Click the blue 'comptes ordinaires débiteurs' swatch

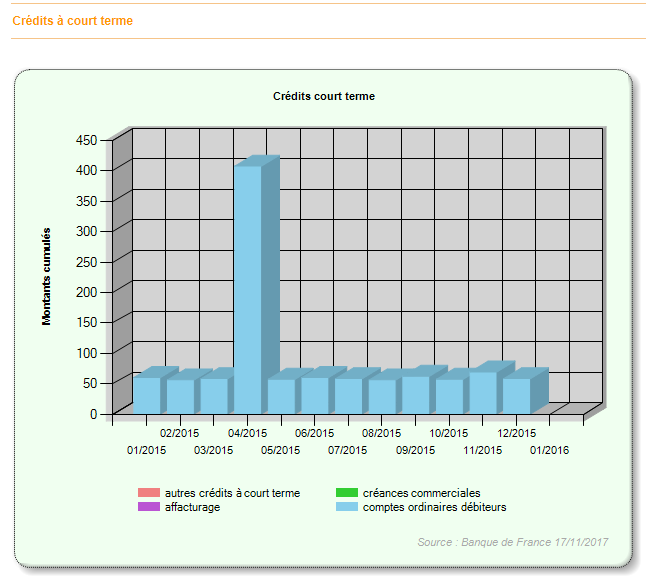(347, 506)
